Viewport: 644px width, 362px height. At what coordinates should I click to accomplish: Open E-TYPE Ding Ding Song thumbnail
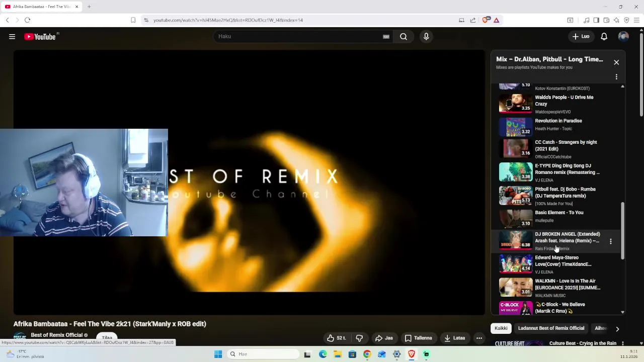coord(516,172)
